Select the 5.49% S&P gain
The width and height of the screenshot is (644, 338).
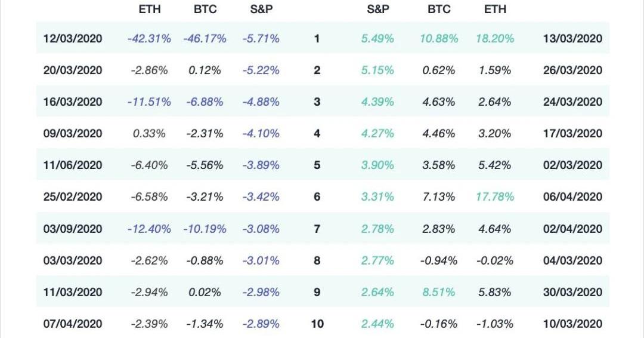pos(377,39)
